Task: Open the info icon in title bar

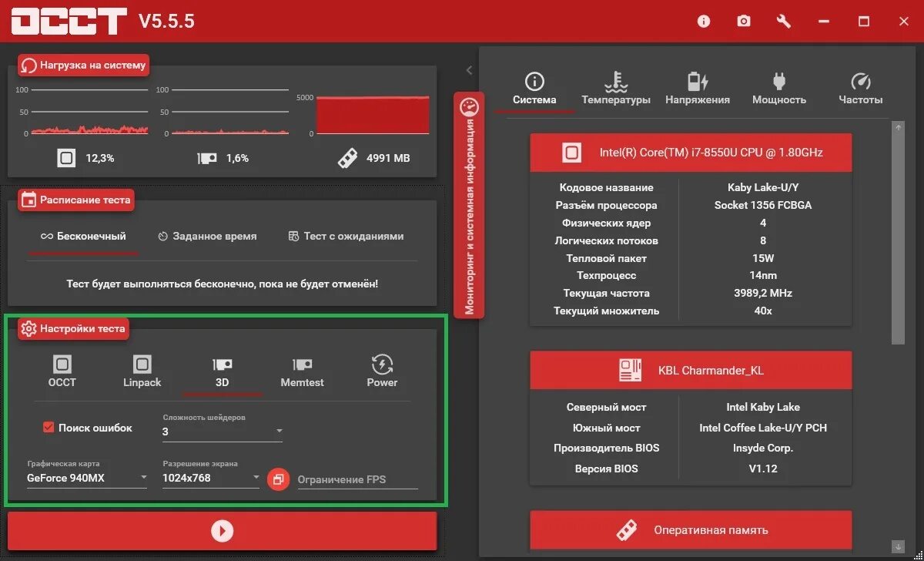Action: tap(704, 22)
